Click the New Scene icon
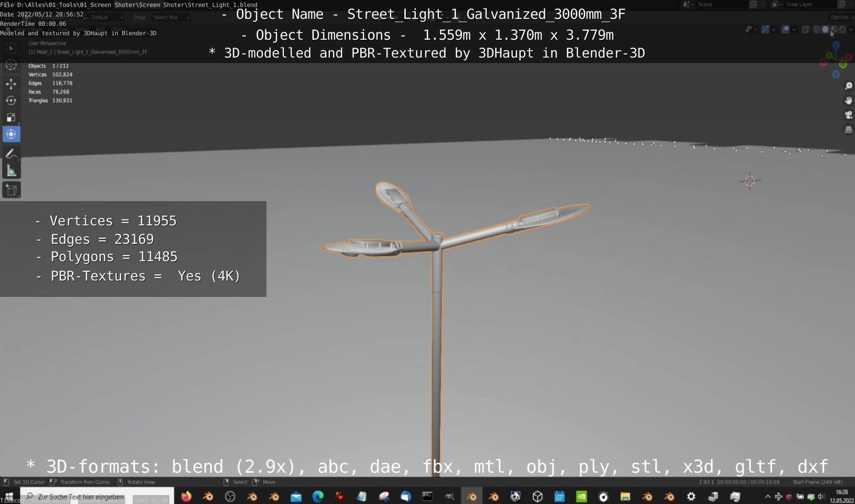 [x=754, y=4]
